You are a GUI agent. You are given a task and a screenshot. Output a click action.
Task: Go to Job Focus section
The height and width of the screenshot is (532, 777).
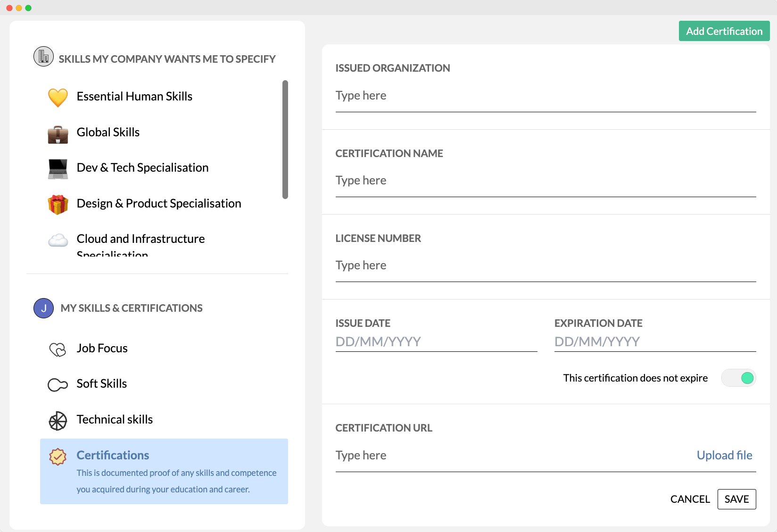[x=102, y=348]
